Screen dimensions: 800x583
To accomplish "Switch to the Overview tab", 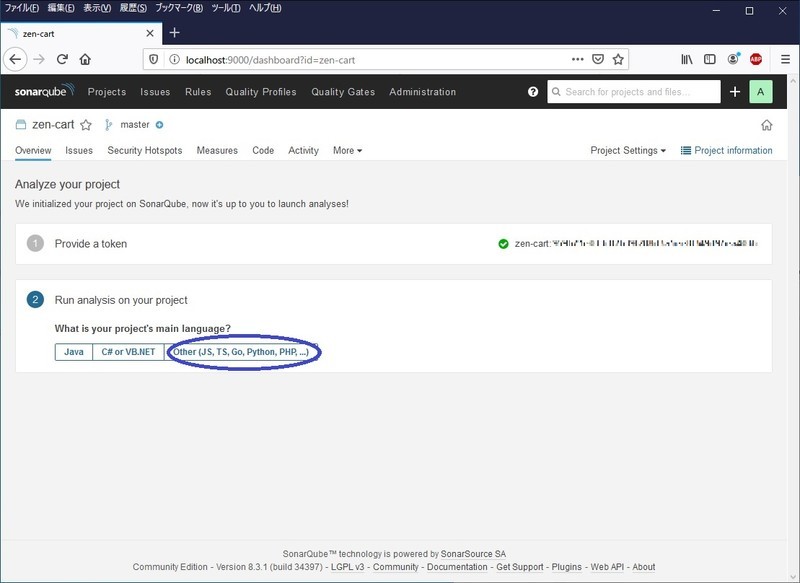I will click(33, 150).
